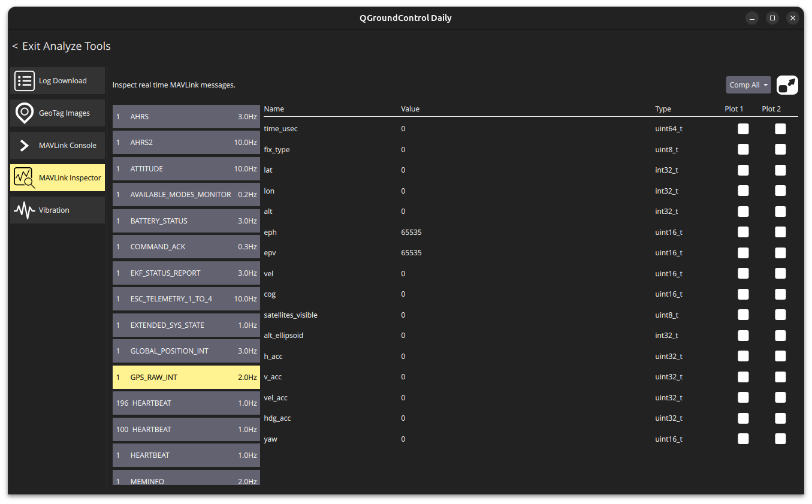Select the EKF_STATUS_REPORT message
This screenshot has width=812, height=504.
[186, 273]
